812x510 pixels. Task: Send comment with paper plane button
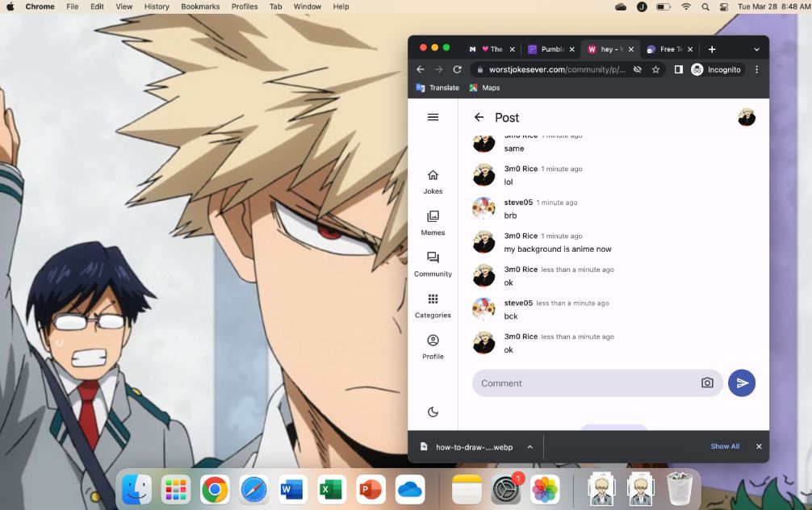click(742, 382)
